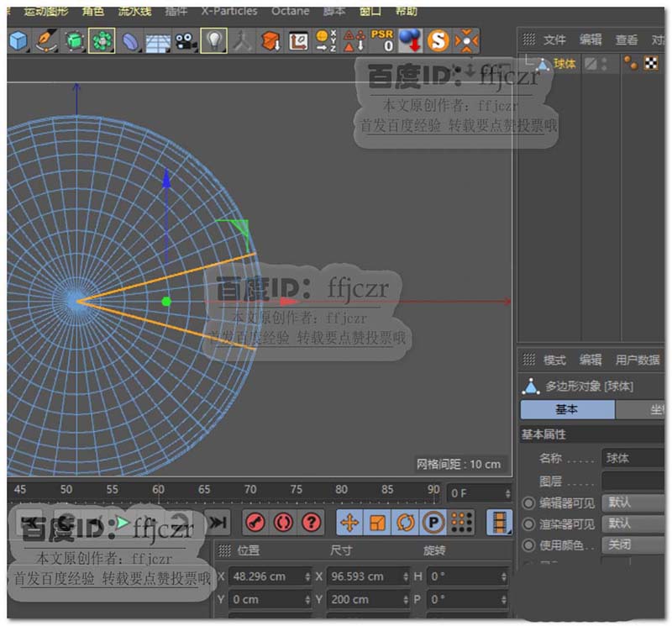Click the triangles arrange plugin icon
The image size is (672, 626).
tap(354, 41)
